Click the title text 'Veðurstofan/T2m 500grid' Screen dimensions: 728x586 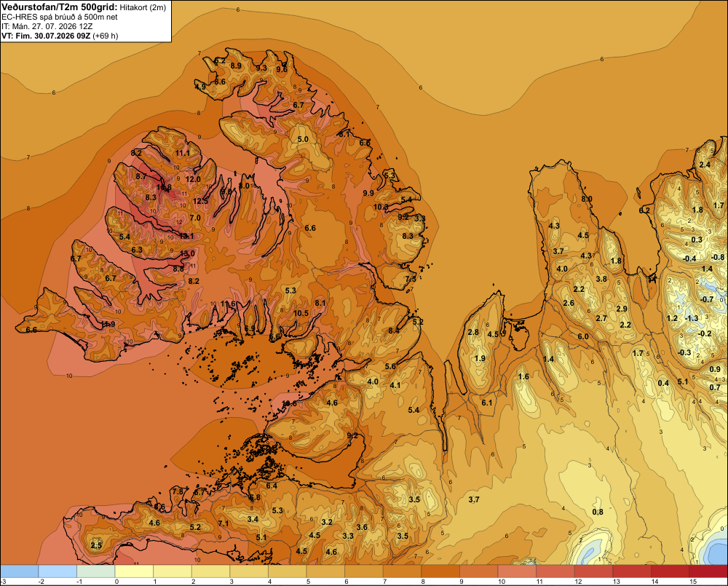coord(60,7)
